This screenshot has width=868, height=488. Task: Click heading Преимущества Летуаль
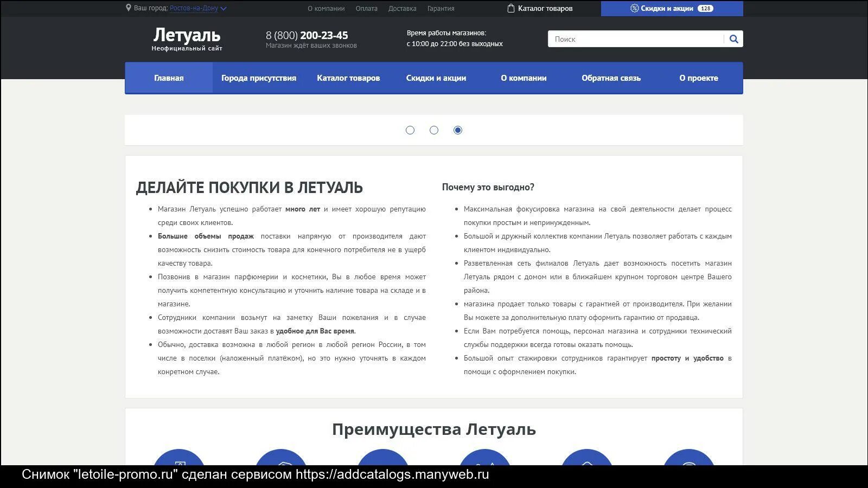[x=434, y=429]
